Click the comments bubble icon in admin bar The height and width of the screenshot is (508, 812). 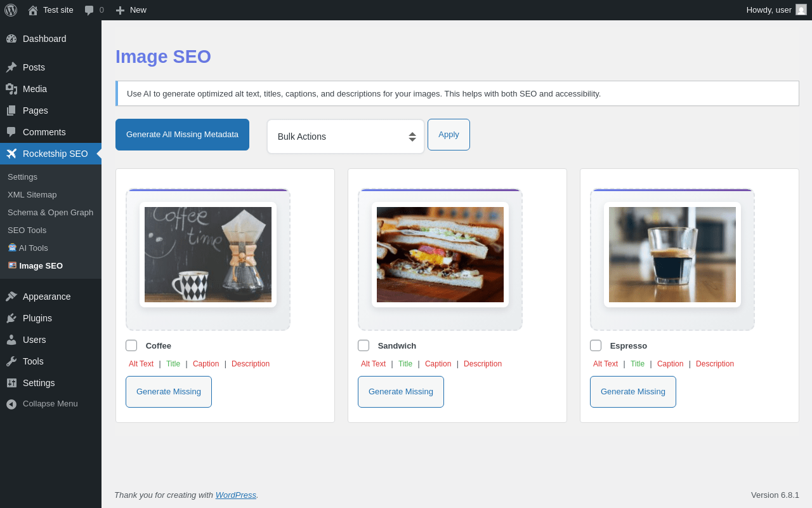[x=89, y=10]
